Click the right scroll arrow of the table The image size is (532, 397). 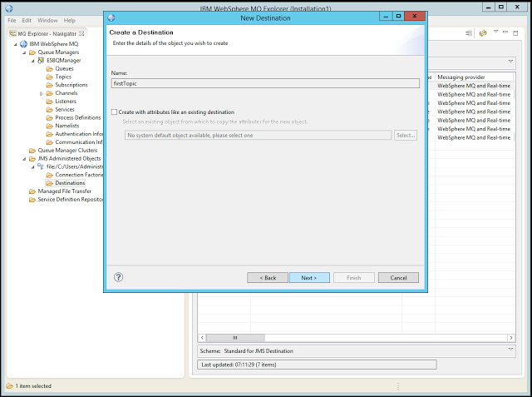511,338
